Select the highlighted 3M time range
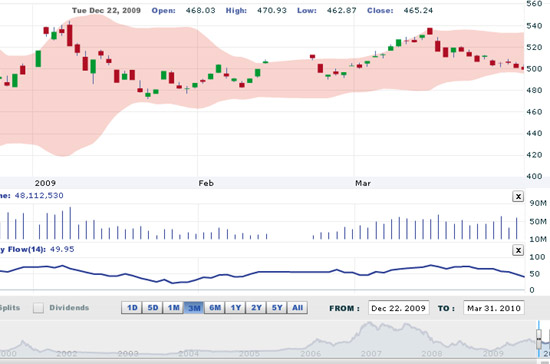Image resolution: width=550 pixels, height=364 pixels. point(194,308)
